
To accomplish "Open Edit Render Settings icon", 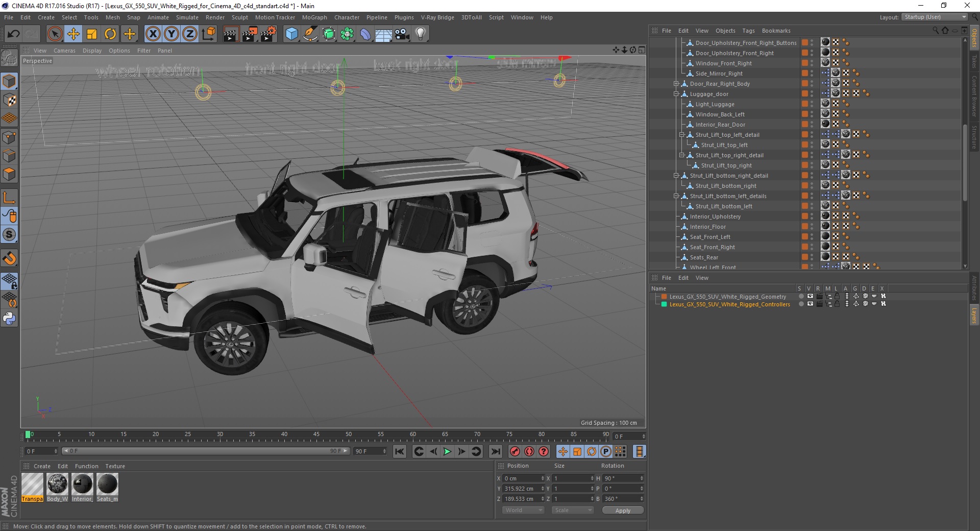I will (x=268, y=34).
